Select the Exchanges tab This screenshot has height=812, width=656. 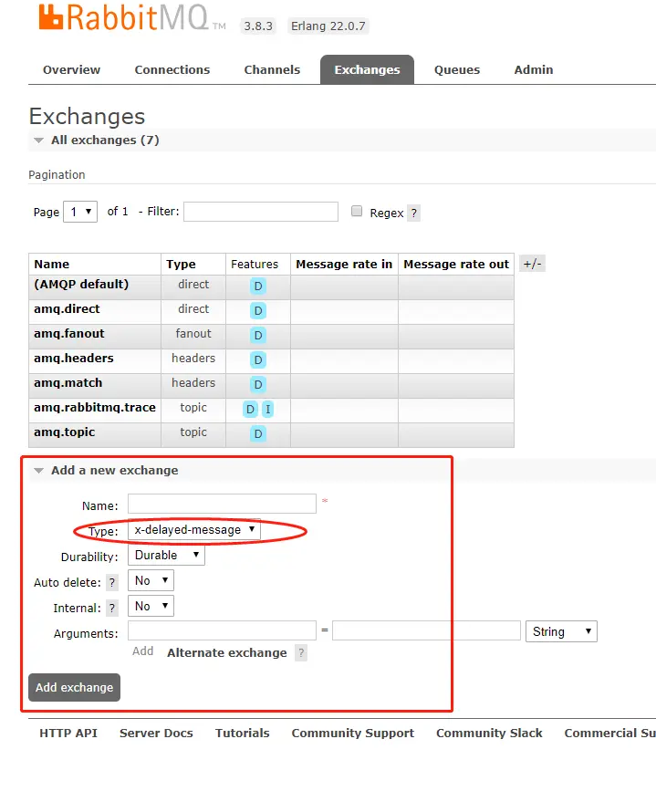[x=367, y=70]
